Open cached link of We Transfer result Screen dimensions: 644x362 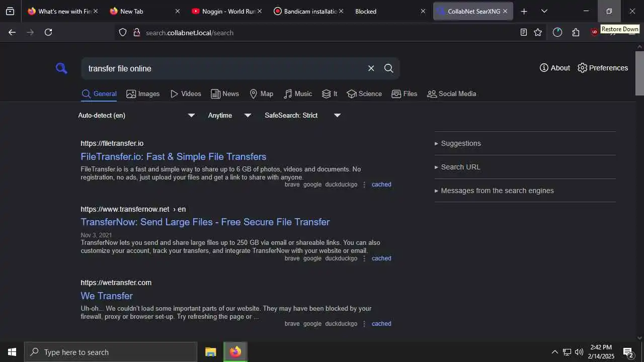click(381, 324)
